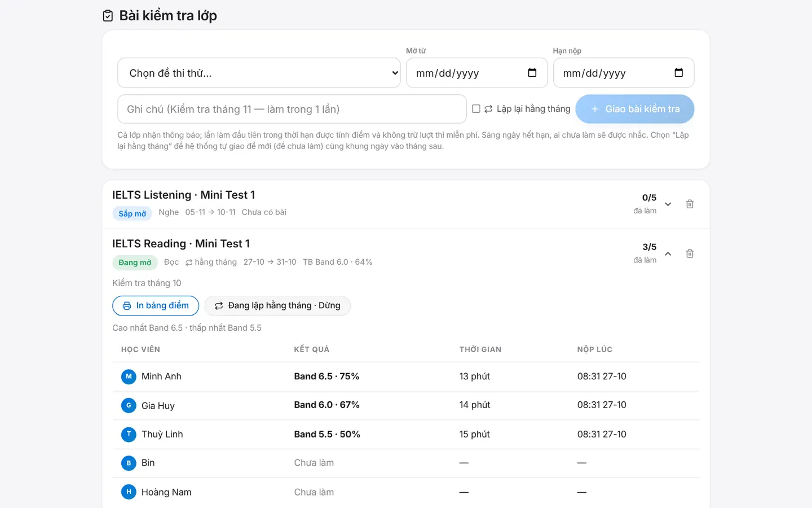The image size is (812, 508).
Task: Click the clipboard icon beside Bài kiểm tra lớp
Action: click(108, 16)
